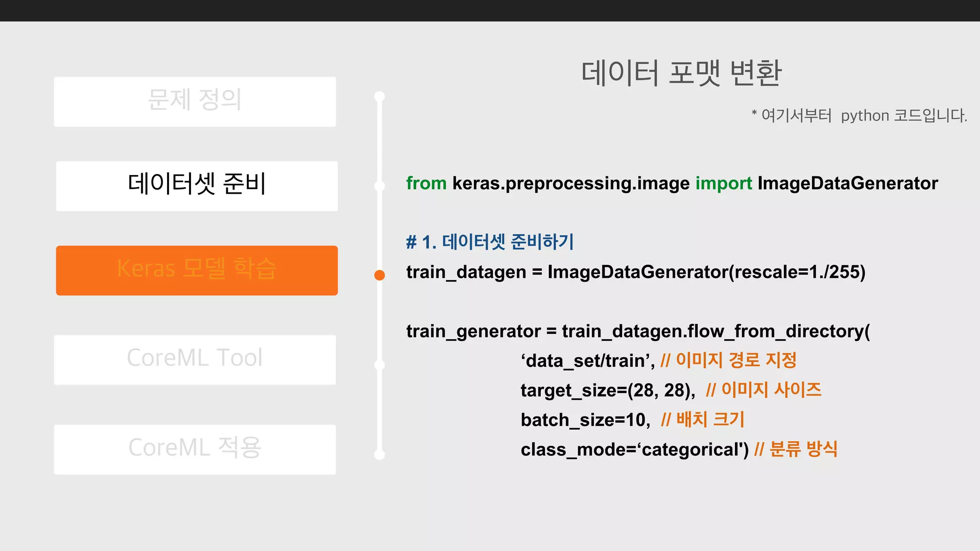
Task: Click the orange comment '// 이미지 경로 지정'
Action: coord(728,360)
